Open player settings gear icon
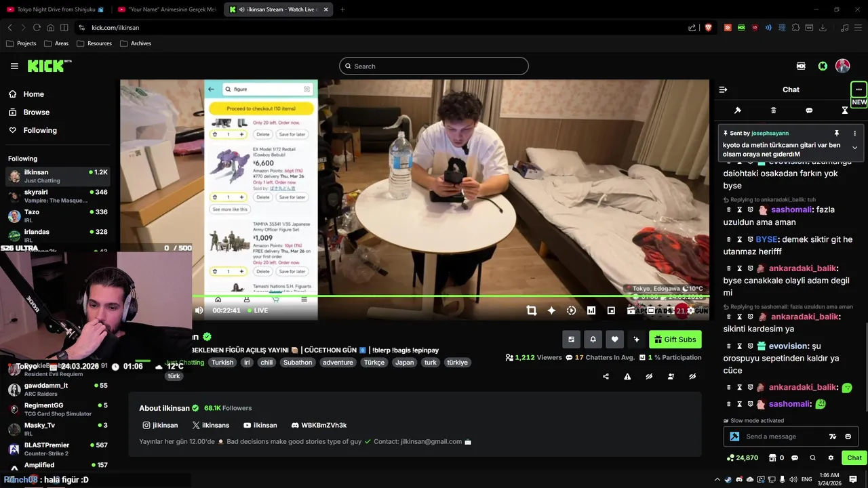 (x=690, y=310)
